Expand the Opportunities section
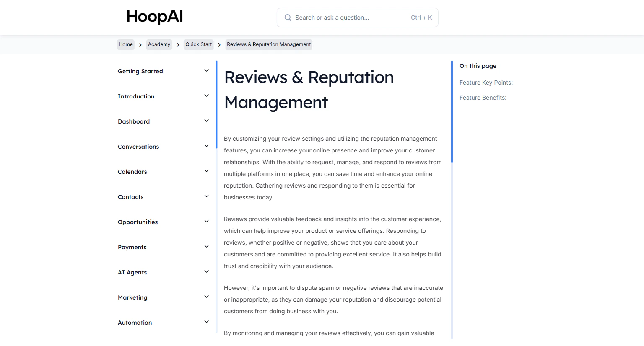The image size is (644, 346). [x=206, y=221]
